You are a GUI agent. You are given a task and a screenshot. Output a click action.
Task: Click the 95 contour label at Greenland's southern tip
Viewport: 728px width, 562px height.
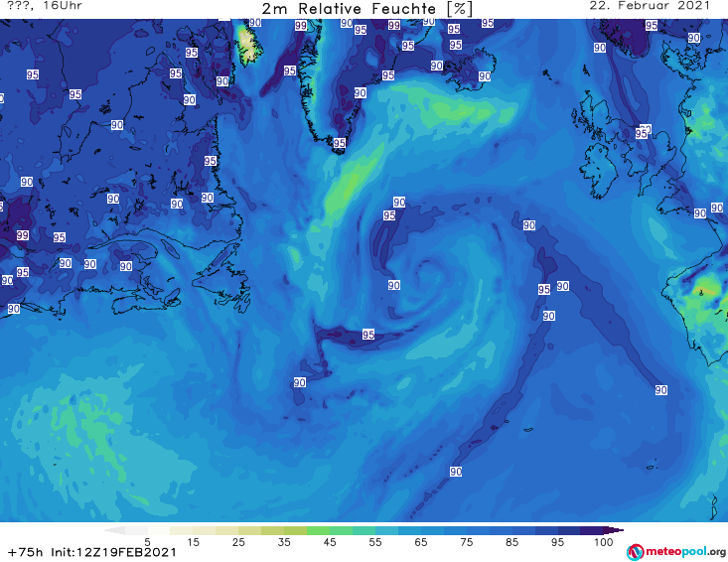coord(340,143)
